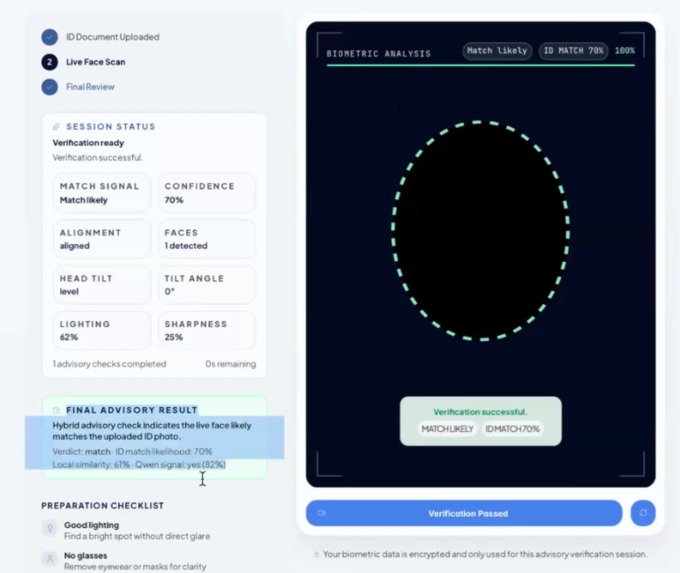
Task: Click the Head Tilt level card
Action: click(x=102, y=285)
